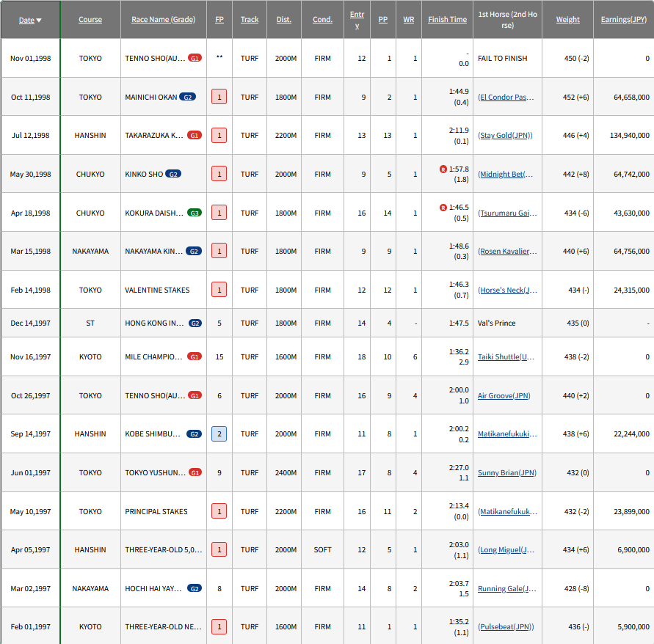Sort by Finish Time header
This screenshot has width=654, height=644.
point(447,20)
